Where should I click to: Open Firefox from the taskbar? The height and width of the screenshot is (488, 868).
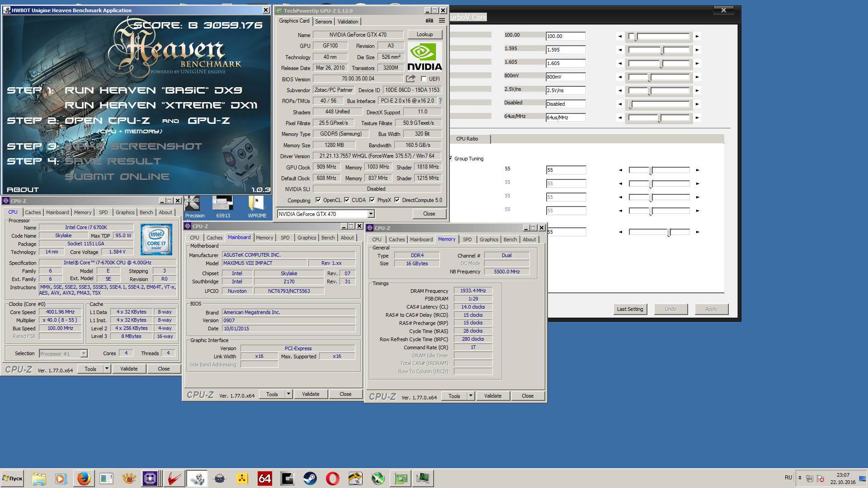(x=83, y=479)
